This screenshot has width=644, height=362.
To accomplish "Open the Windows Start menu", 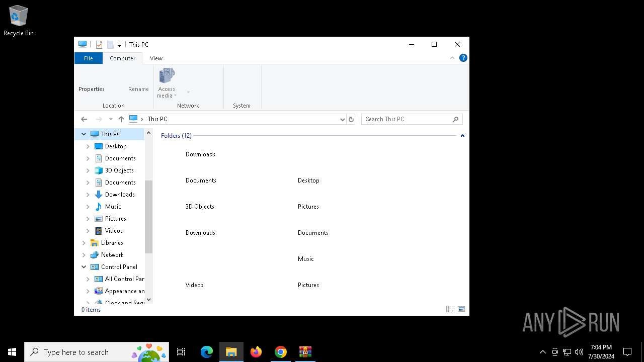I will click(x=12, y=352).
